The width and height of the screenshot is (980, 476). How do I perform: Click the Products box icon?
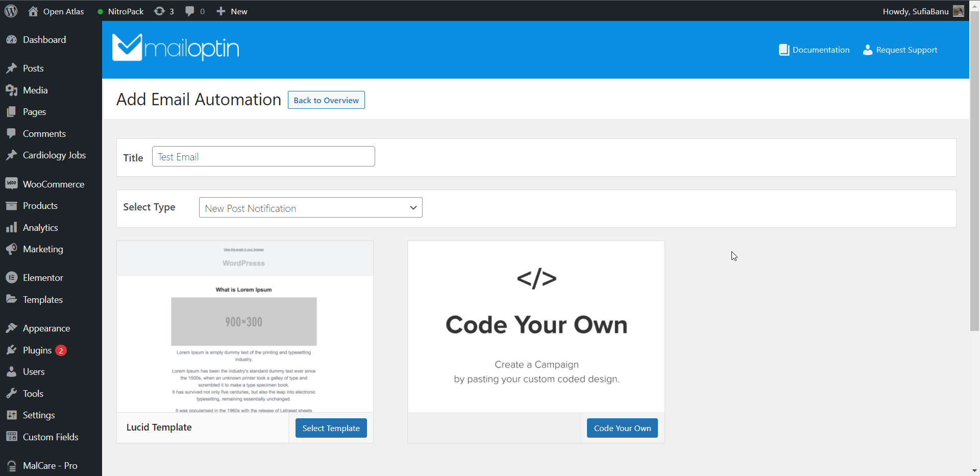(11, 206)
